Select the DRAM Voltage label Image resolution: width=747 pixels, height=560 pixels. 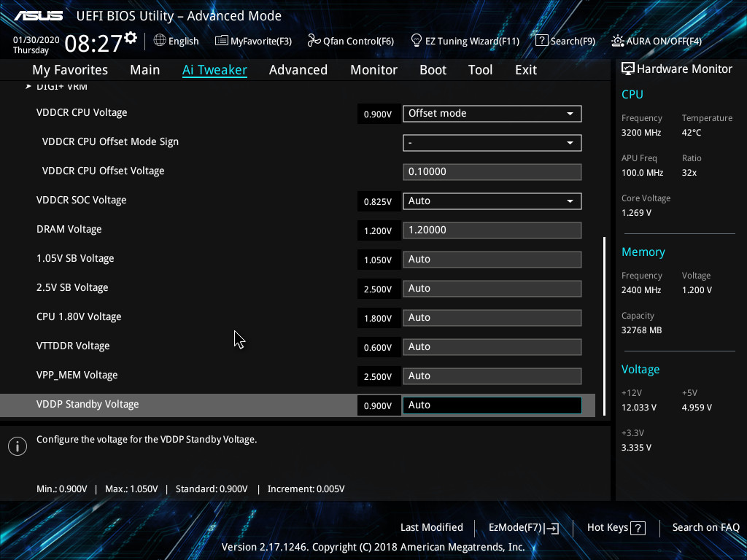pos(69,230)
